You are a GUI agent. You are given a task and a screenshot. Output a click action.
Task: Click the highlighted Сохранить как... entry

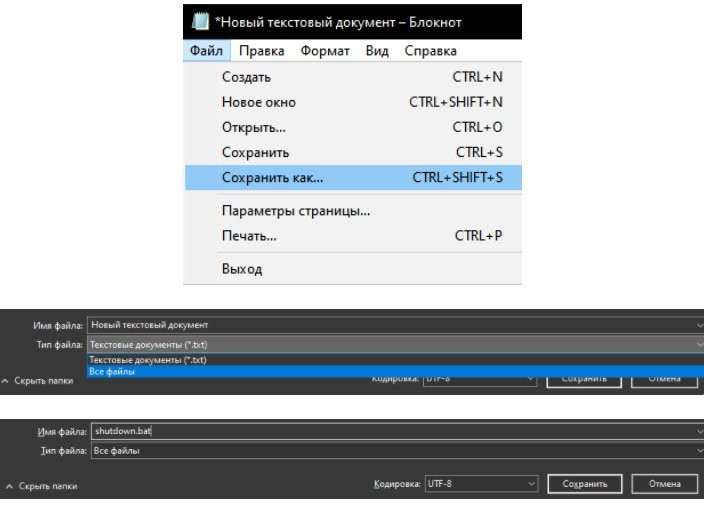[x=272, y=177]
